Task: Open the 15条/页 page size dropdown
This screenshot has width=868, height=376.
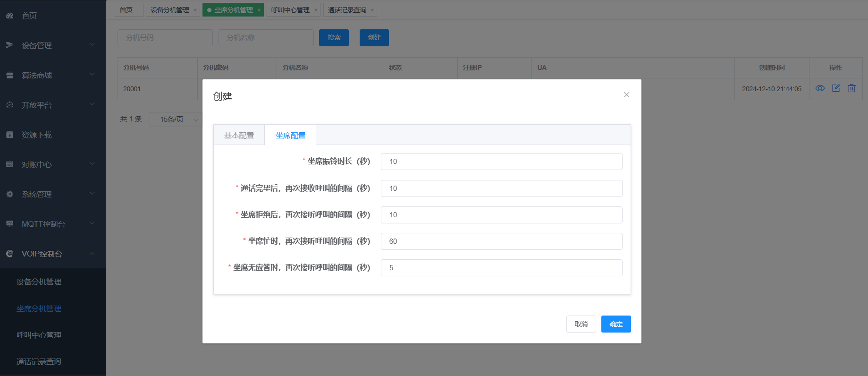Action: pyautogui.click(x=176, y=120)
